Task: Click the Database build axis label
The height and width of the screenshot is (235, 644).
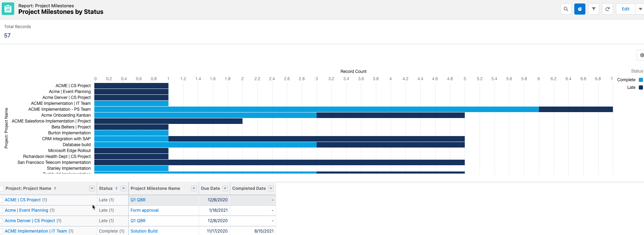Action: (77, 145)
